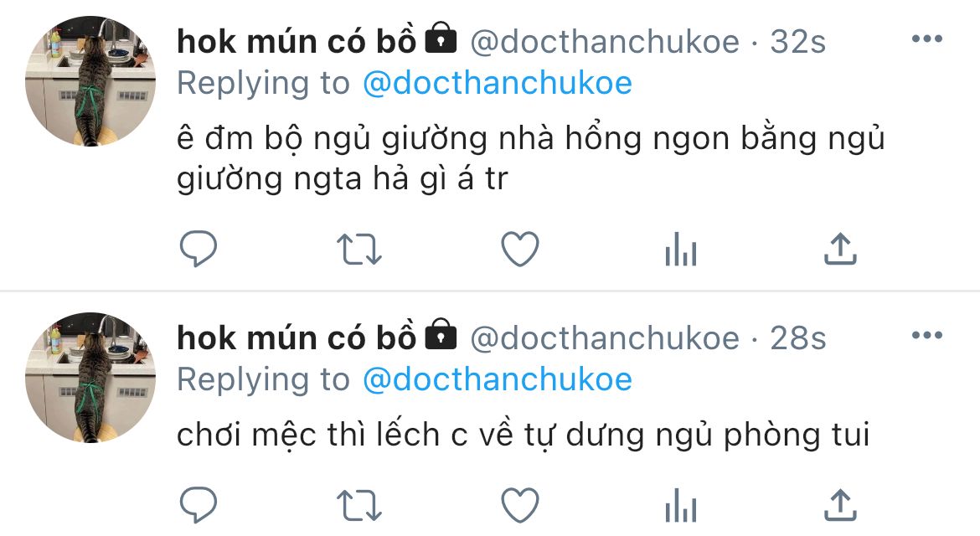Image resolution: width=980 pixels, height=536 pixels.
Task: Reply to the second tweet about chơi mệc
Action: coord(199,504)
